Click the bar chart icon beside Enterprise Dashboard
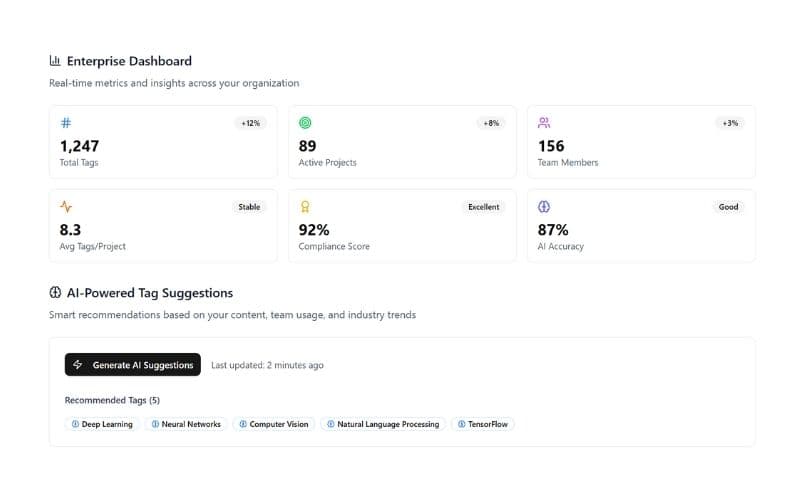The width and height of the screenshot is (800, 500). (55, 61)
